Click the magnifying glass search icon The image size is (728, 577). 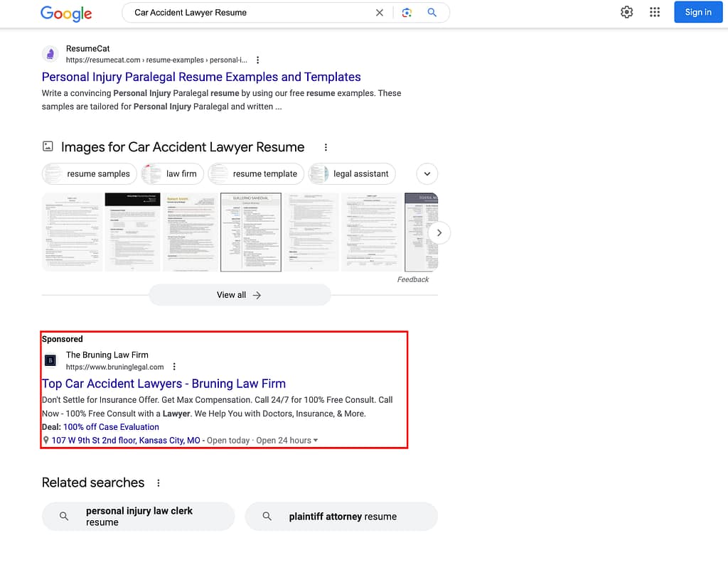[x=432, y=13]
